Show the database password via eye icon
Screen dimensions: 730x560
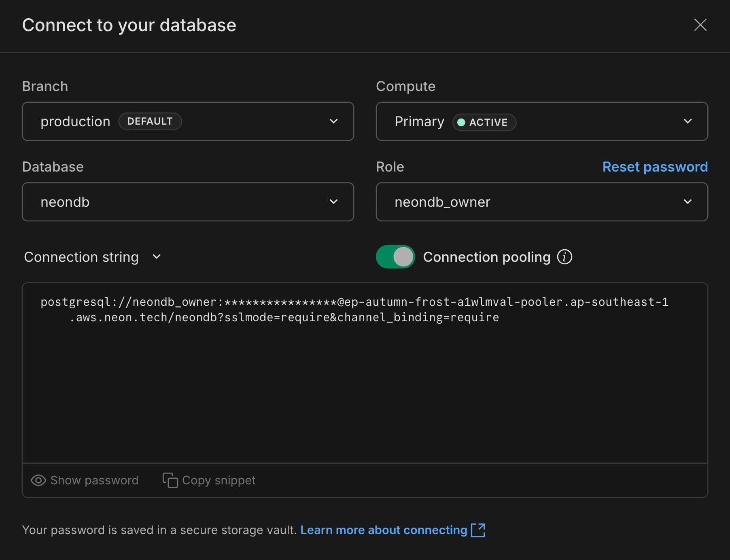pos(38,480)
